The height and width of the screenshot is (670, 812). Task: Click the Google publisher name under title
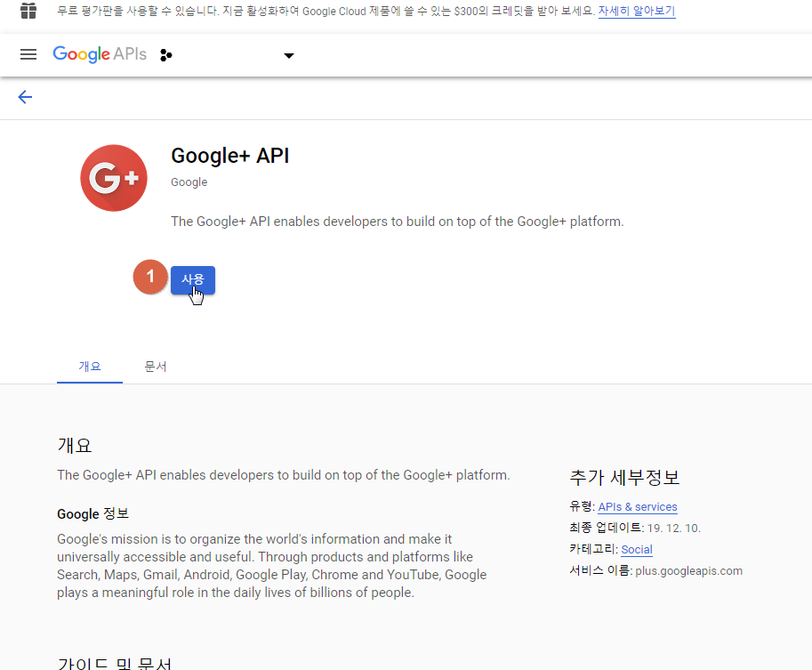pyautogui.click(x=189, y=182)
